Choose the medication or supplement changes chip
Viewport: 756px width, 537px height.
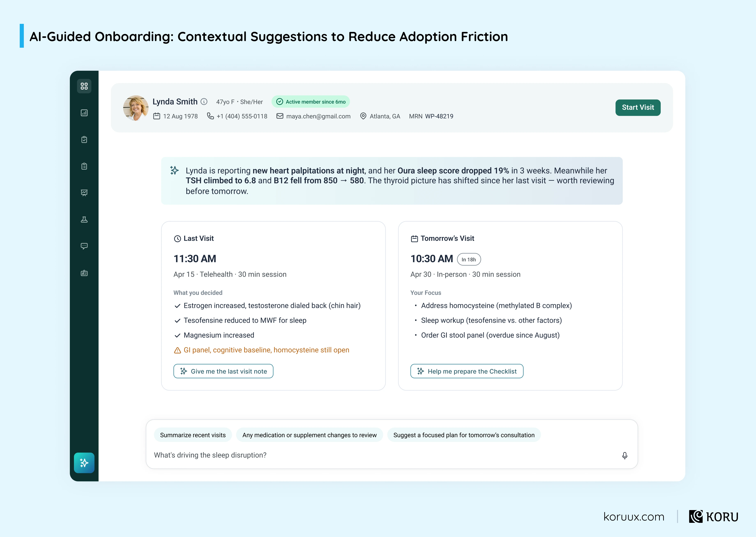310,435
